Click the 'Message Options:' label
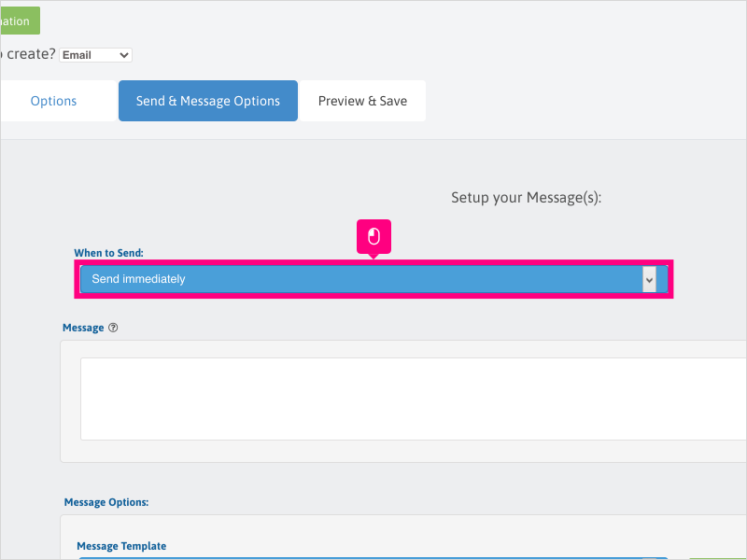Viewport: 747px width, 560px height. click(106, 502)
